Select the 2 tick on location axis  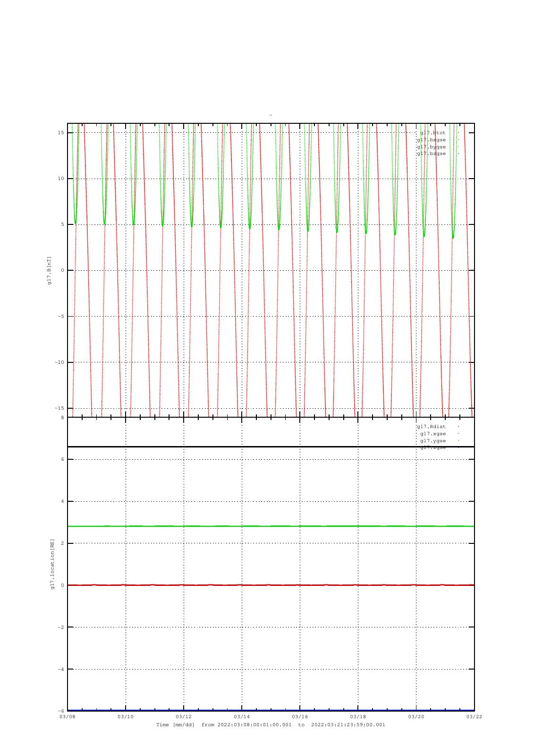(62, 543)
